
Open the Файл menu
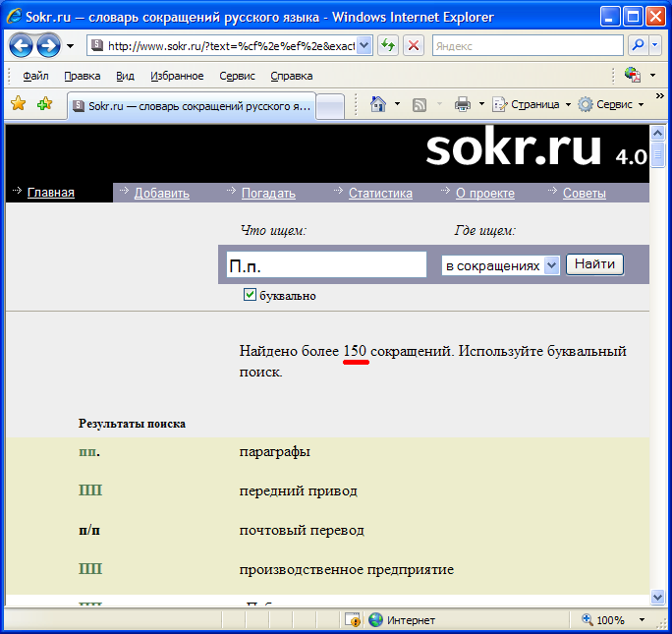35,76
